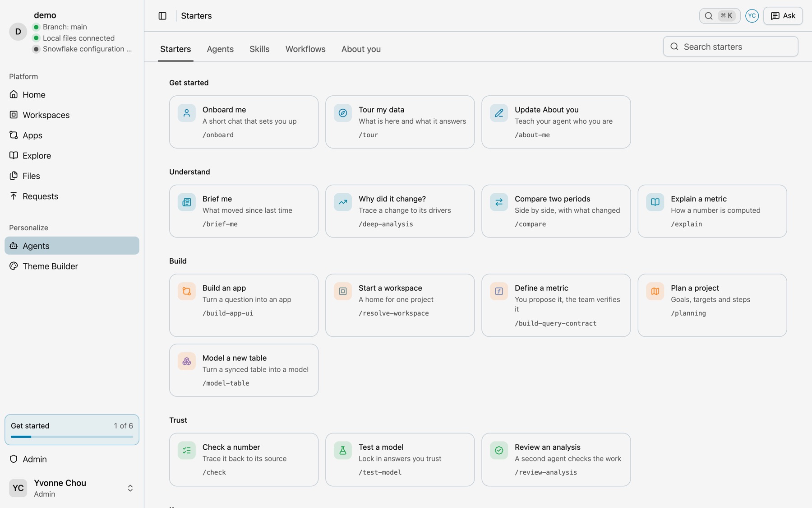The width and height of the screenshot is (812, 508).
Task: Click the Update About you pencil icon
Action: click(499, 113)
